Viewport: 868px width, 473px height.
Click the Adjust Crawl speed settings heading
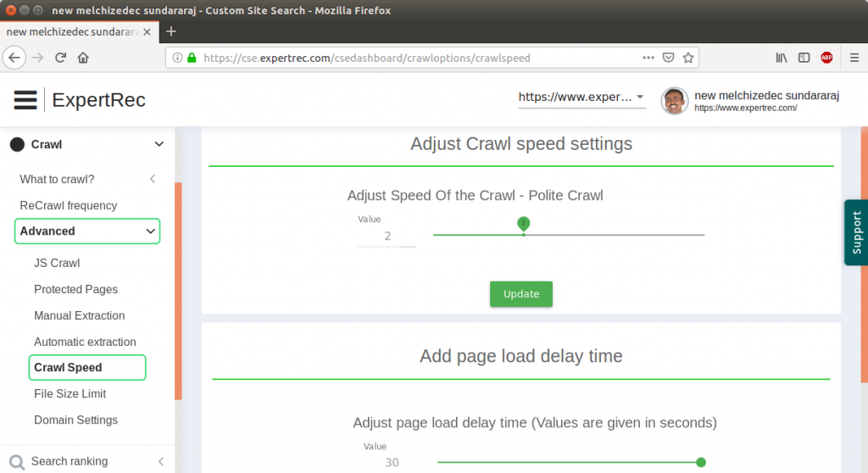coord(521,144)
